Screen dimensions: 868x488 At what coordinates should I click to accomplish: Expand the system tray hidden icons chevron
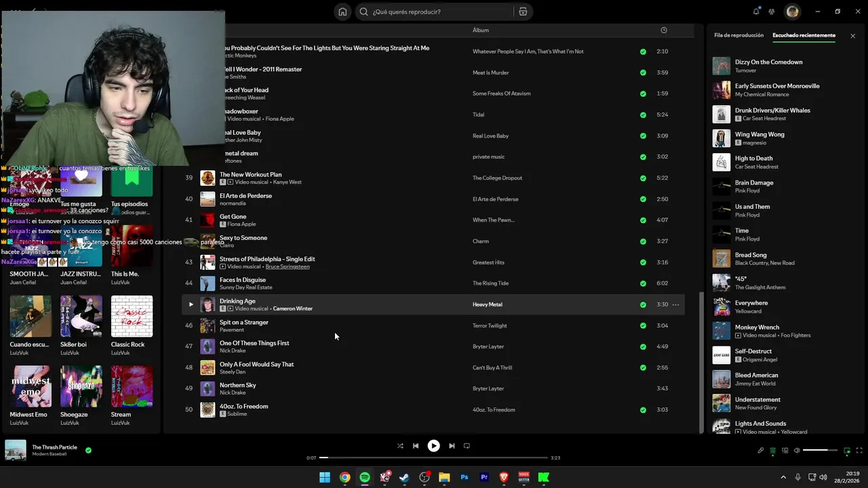coord(783,477)
